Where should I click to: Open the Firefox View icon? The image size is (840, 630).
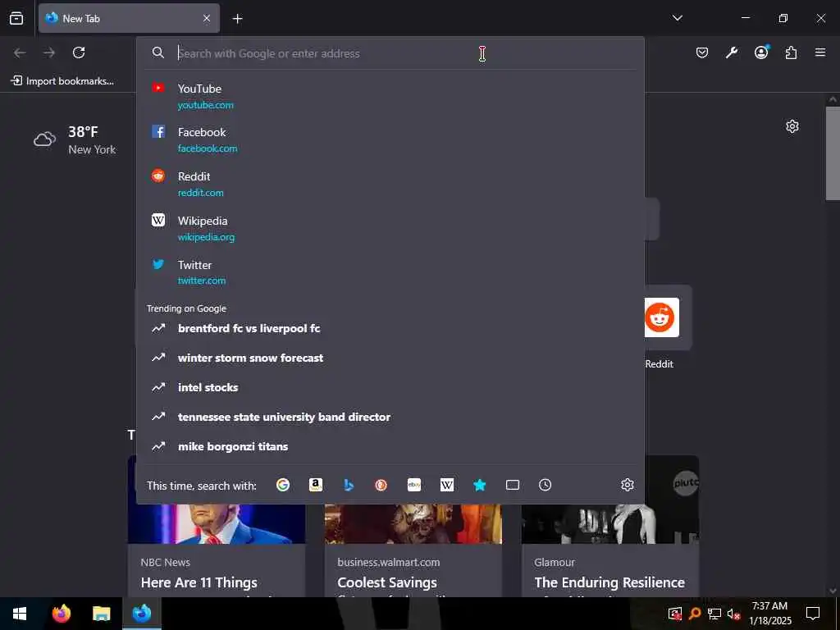pyautogui.click(x=16, y=18)
